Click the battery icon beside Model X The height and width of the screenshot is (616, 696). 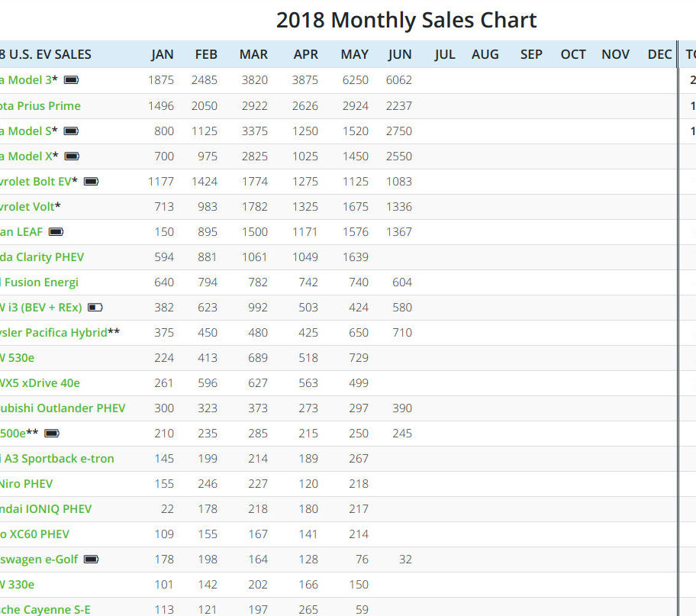(72, 156)
